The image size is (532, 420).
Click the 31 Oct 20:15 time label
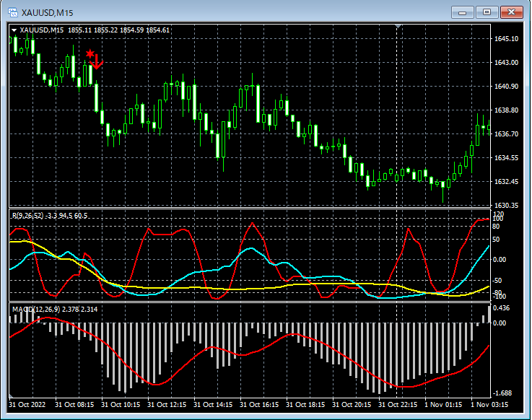pyautogui.click(x=351, y=405)
